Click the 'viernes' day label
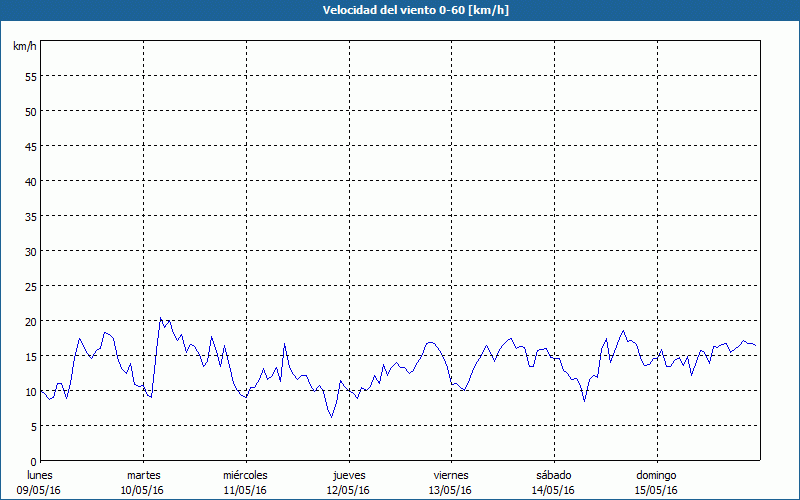This screenshot has width=800, height=500. (451, 475)
